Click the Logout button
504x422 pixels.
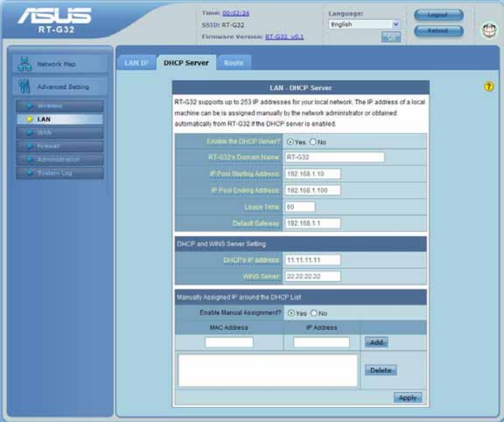coord(439,15)
